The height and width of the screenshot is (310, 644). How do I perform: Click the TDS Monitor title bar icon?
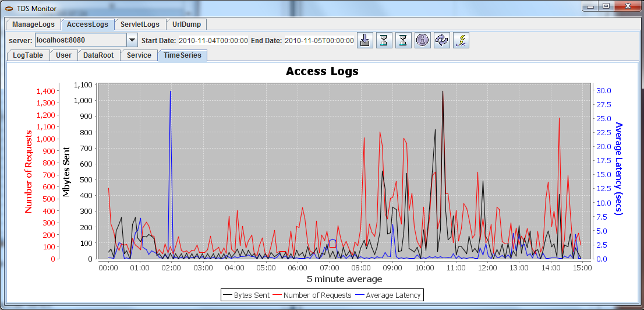[x=9, y=7]
